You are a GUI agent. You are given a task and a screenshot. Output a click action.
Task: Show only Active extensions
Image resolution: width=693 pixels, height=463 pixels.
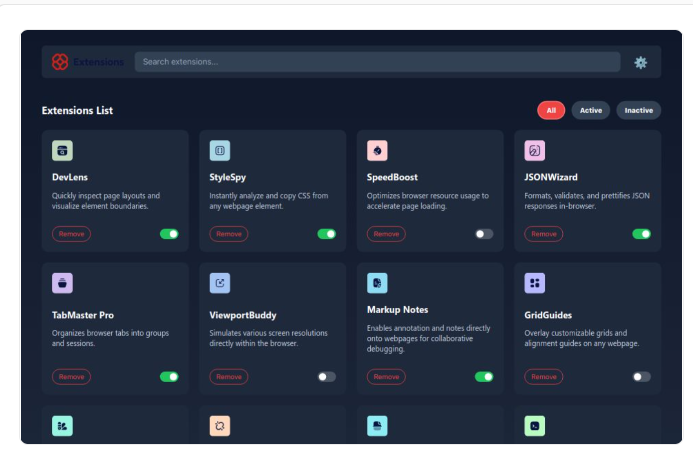click(x=591, y=110)
